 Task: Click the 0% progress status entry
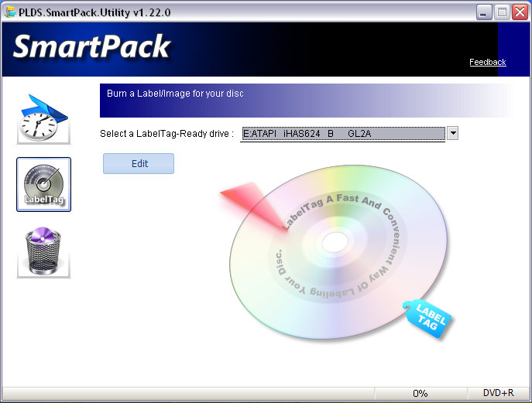[420, 393]
